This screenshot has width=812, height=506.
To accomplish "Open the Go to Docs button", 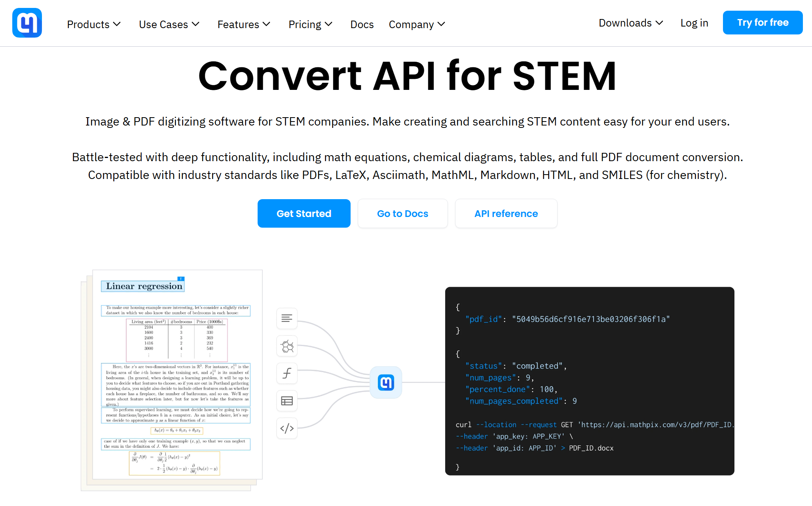I will [403, 213].
